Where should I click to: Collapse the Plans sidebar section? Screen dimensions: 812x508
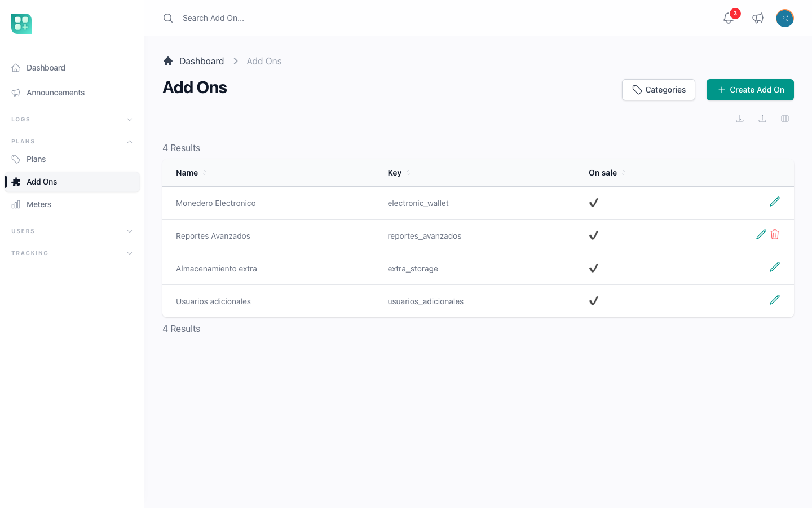click(72, 142)
